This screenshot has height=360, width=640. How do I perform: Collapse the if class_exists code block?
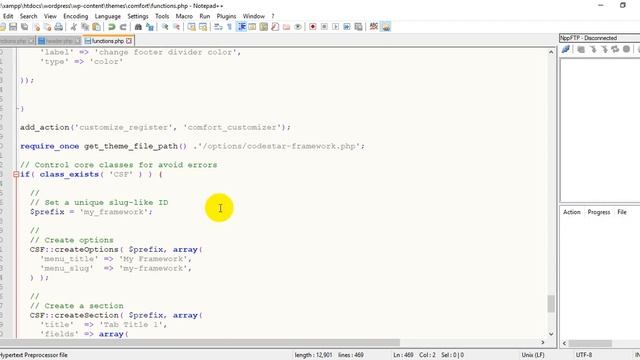pyautogui.click(x=16, y=174)
